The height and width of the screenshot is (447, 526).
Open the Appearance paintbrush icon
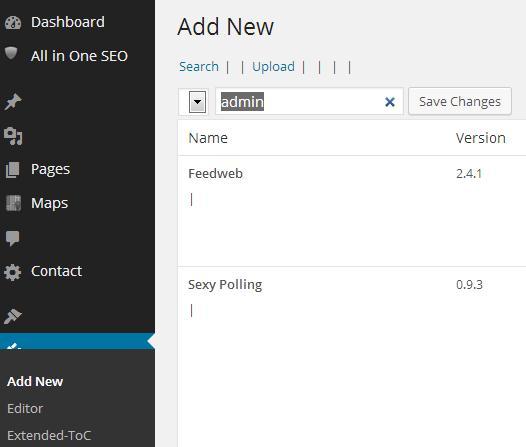pos(13,316)
